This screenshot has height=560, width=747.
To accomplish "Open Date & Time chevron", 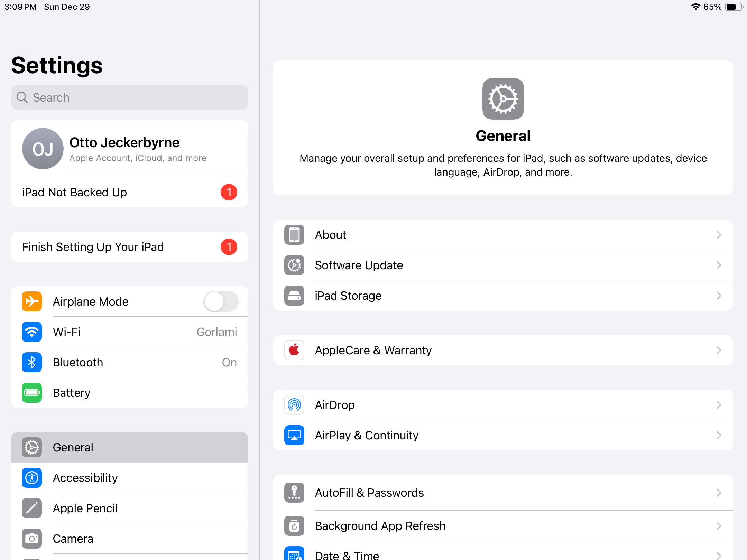I will (719, 556).
